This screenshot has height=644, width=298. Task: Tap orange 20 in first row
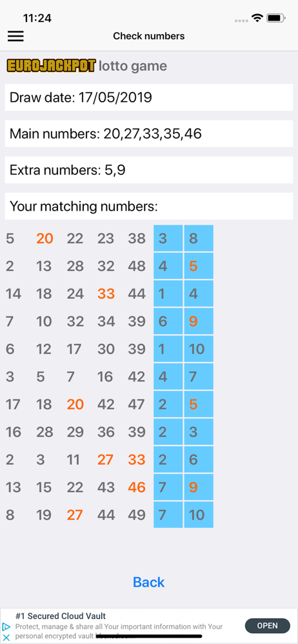click(45, 238)
